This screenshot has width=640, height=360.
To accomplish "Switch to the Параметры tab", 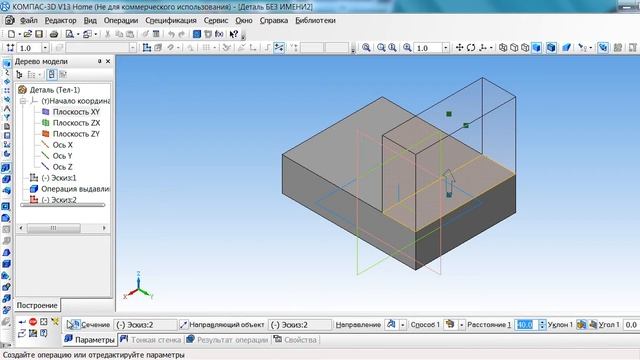I will (x=90, y=340).
